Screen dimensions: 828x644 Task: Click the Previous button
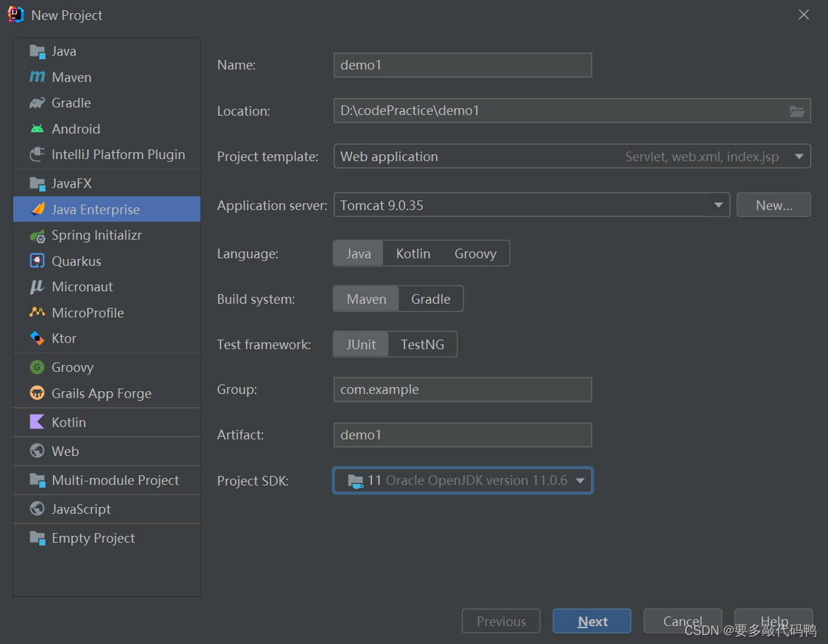pos(501,621)
